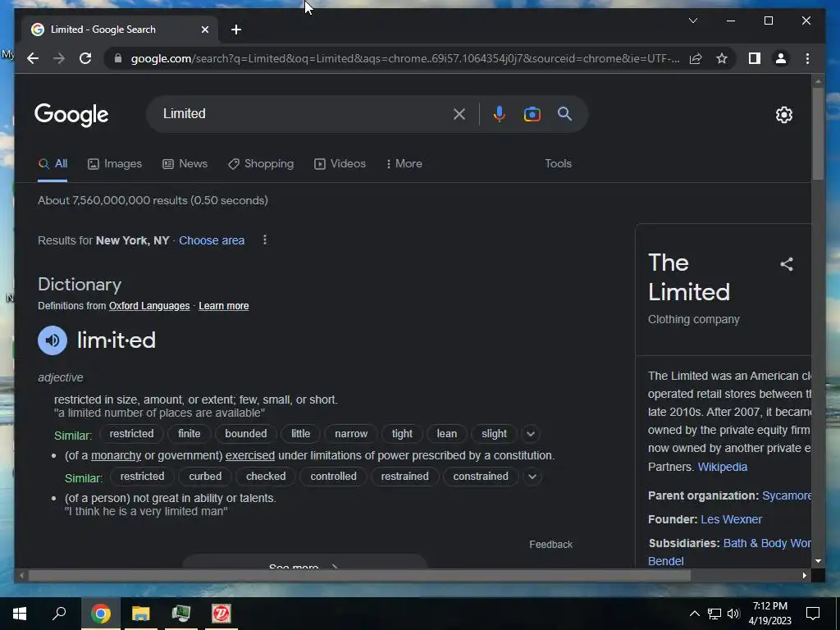Open Wikipedia link in knowledge panel
This screenshot has width=840, height=630.
[x=722, y=467]
